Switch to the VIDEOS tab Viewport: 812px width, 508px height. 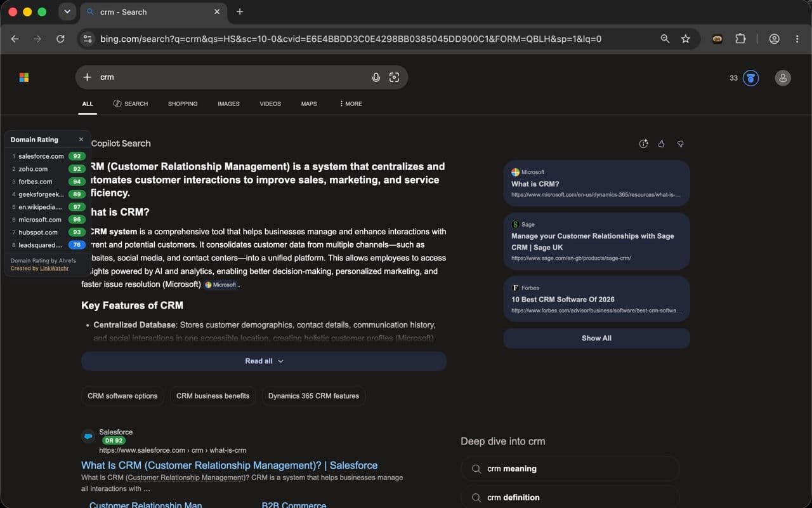[x=270, y=104]
